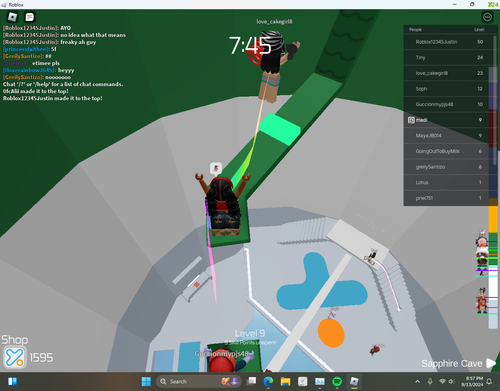Click chat message 'freaky ah guy'

point(78,42)
